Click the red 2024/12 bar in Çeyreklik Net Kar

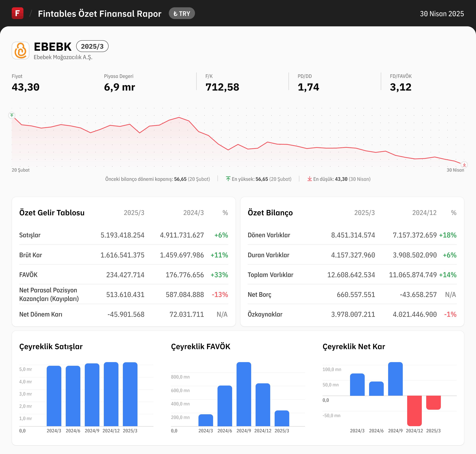414,411
